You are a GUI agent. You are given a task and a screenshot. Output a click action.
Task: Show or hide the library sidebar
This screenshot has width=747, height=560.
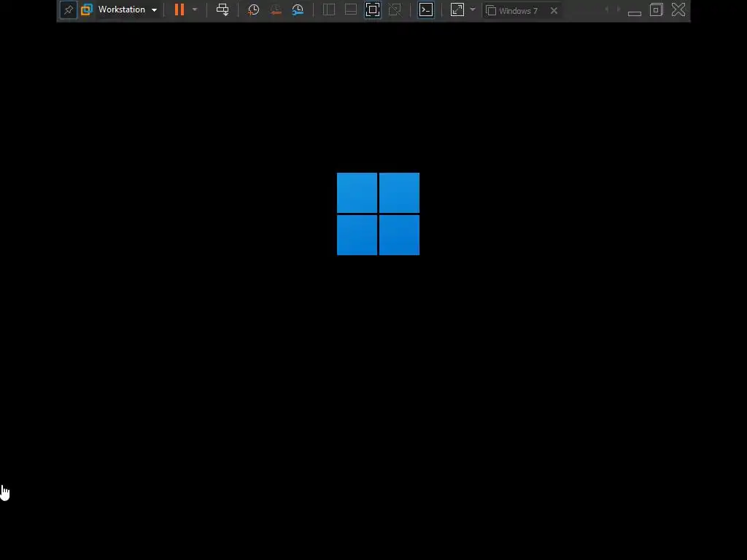329,9
